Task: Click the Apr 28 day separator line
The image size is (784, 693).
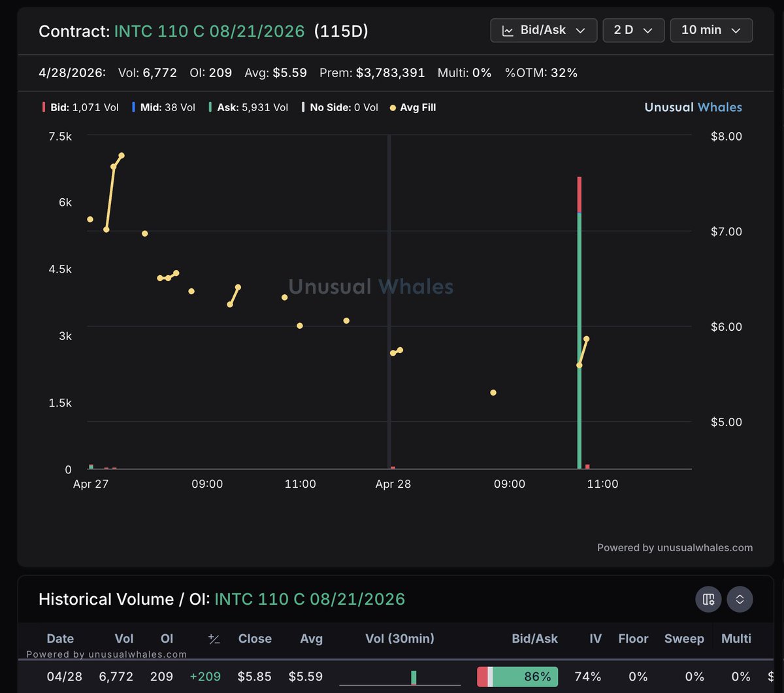Action: coord(389,302)
